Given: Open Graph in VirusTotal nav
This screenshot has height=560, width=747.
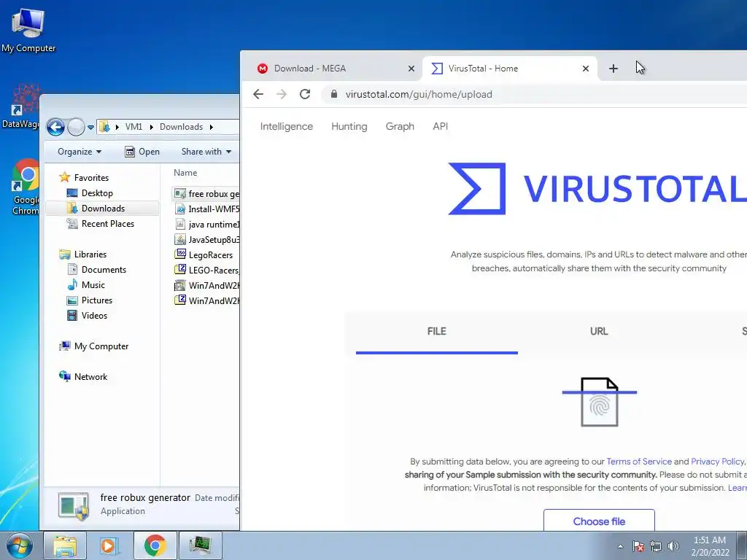Looking at the screenshot, I should [400, 126].
